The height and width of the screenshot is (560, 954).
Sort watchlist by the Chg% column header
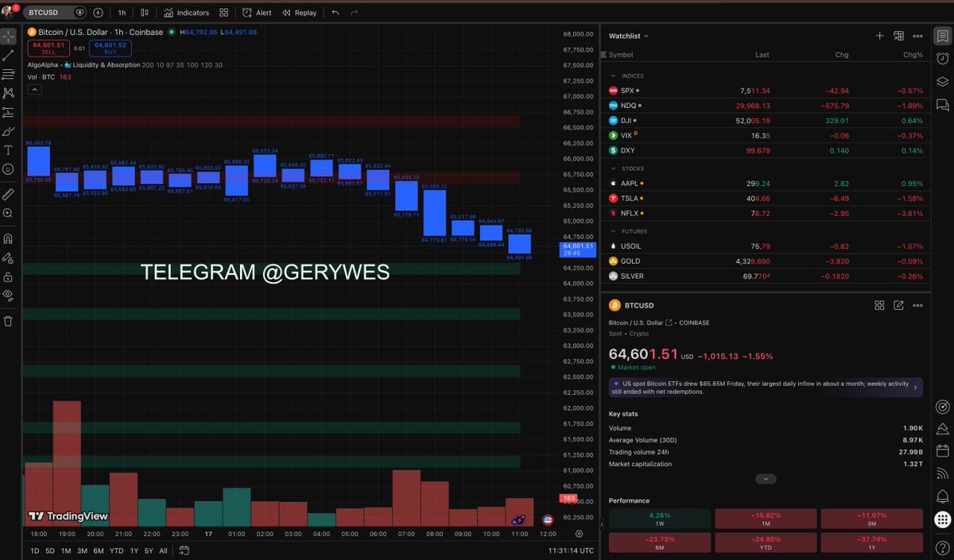(x=913, y=55)
